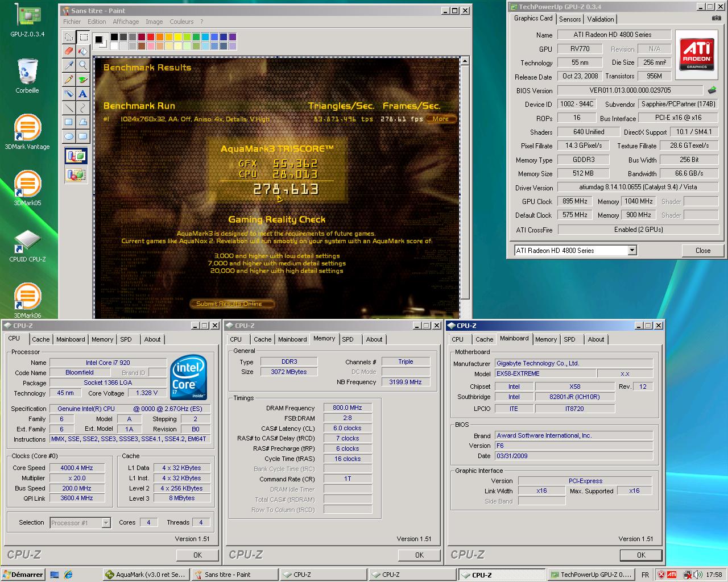Open the 3DMark Vantage desktop shortcut
728x582 pixels.
point(27,132)
